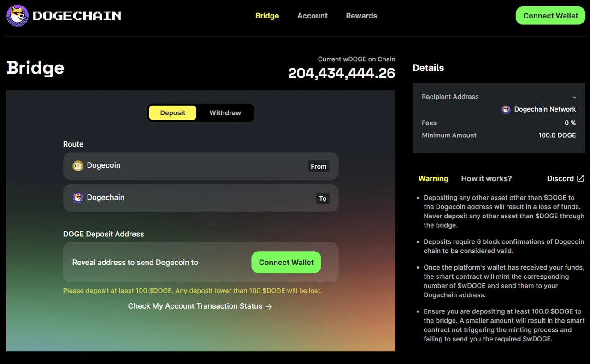Click the warning about depositing other assets
Viewport: 590px width, 364px height.
click(504, 211)
